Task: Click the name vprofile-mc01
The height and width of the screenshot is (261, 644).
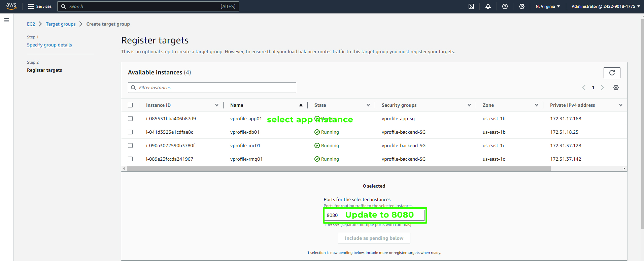Action: point(245,145)
